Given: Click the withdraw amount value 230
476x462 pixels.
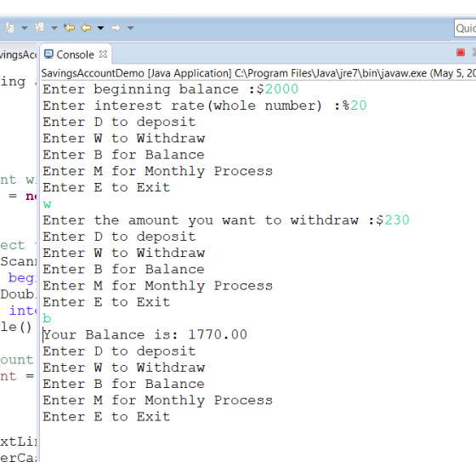Looking at the screenshot, I should pos(397,220).
